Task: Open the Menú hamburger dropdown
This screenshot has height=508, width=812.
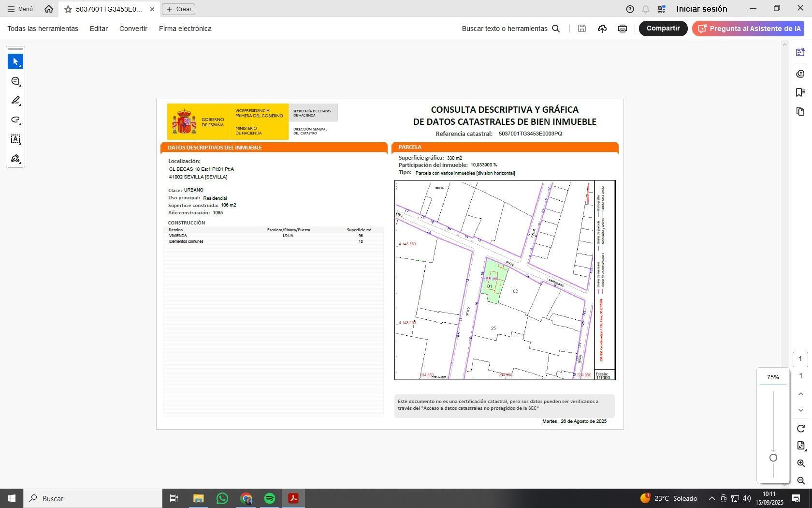Action: (x=20, y=9)
